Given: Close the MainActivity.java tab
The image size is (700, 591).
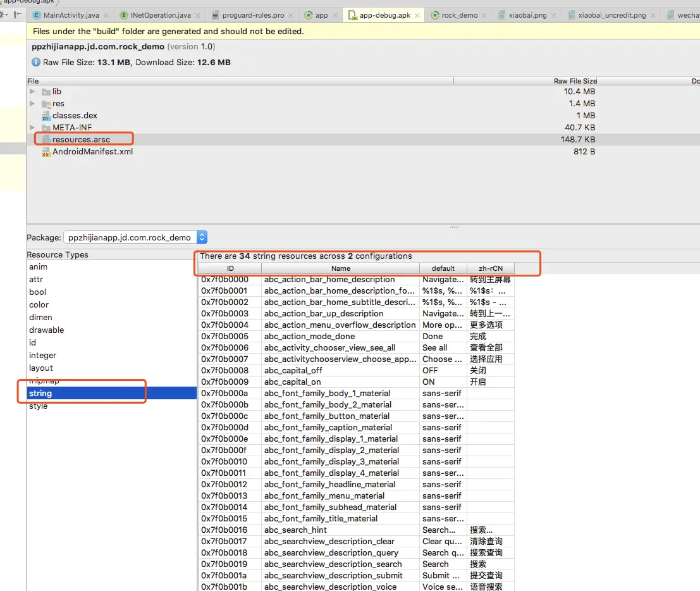Looking at the screenshot, I should pyautogui.click(x=106, y=16).
